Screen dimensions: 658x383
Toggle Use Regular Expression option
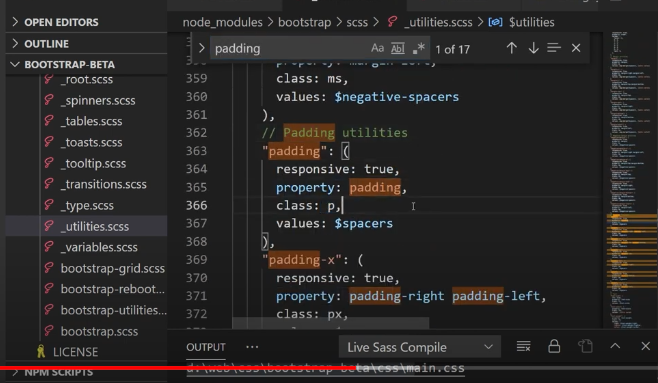tap(418, 48)
